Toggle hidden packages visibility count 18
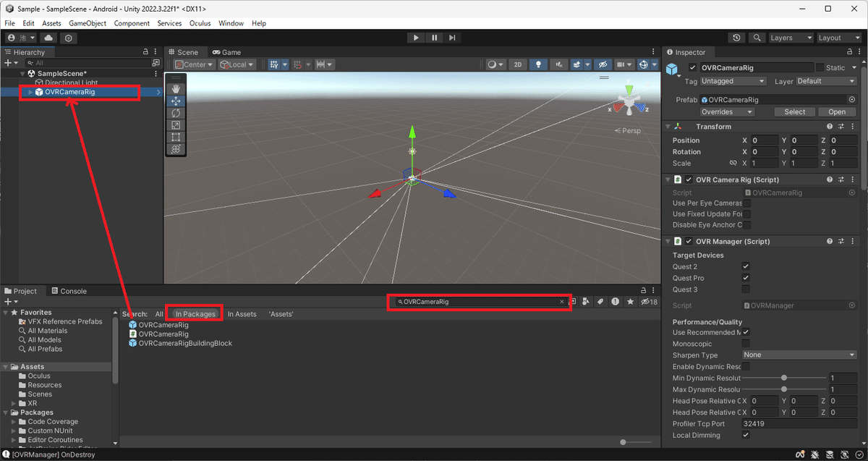Image resolution: width=868 pixels, height=461 pixels. (649, 302)
